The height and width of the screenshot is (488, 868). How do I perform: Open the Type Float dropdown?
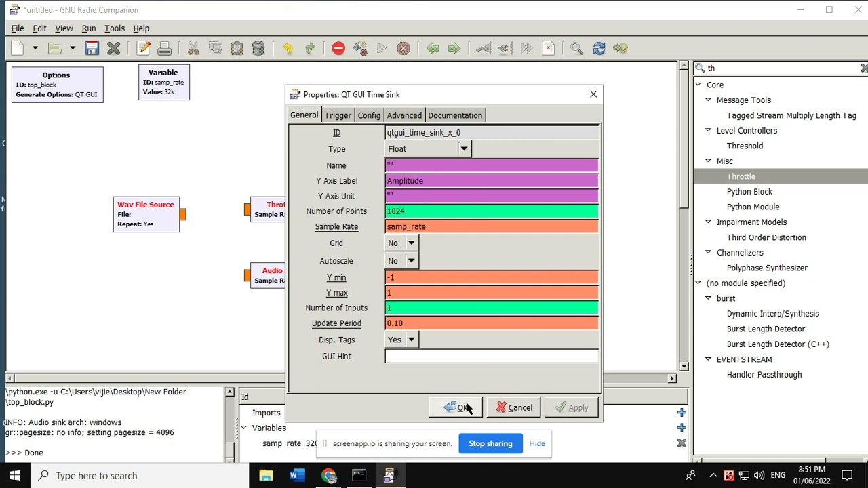coord(464,149)
